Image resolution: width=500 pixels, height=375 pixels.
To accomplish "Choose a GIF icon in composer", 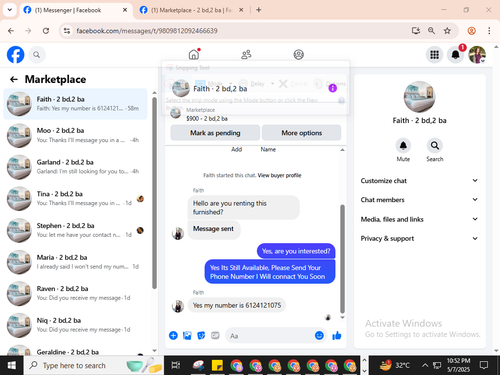I will [x=215, y=335].
